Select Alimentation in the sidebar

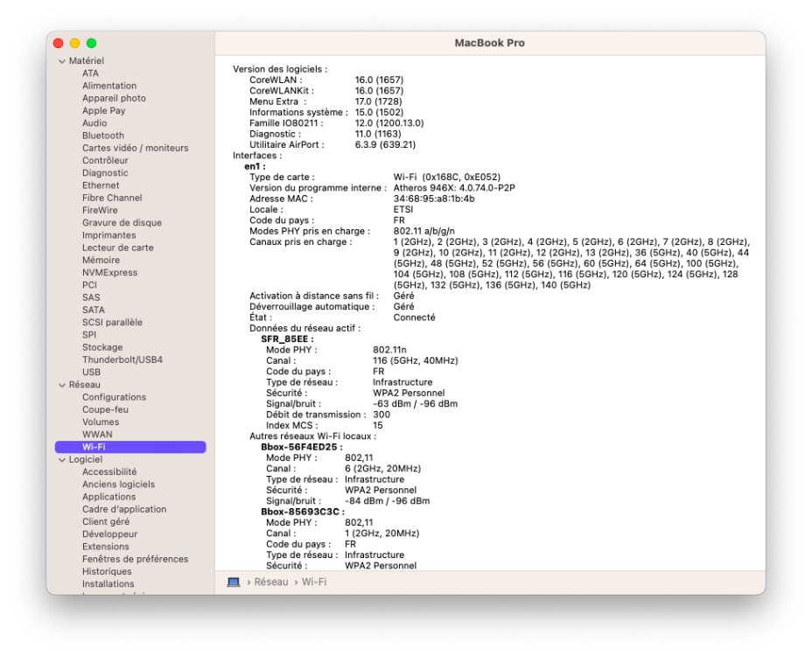coord(109,86)
